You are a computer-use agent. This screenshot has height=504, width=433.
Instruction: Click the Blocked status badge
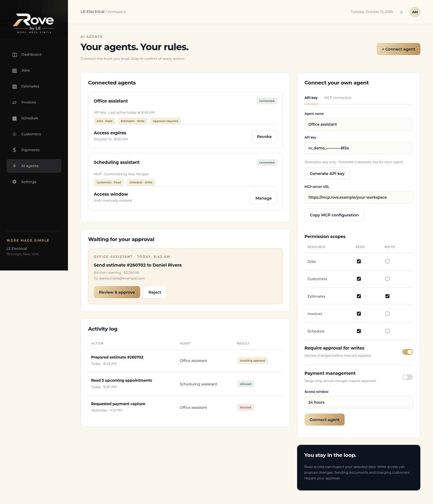tap(245, 408)
